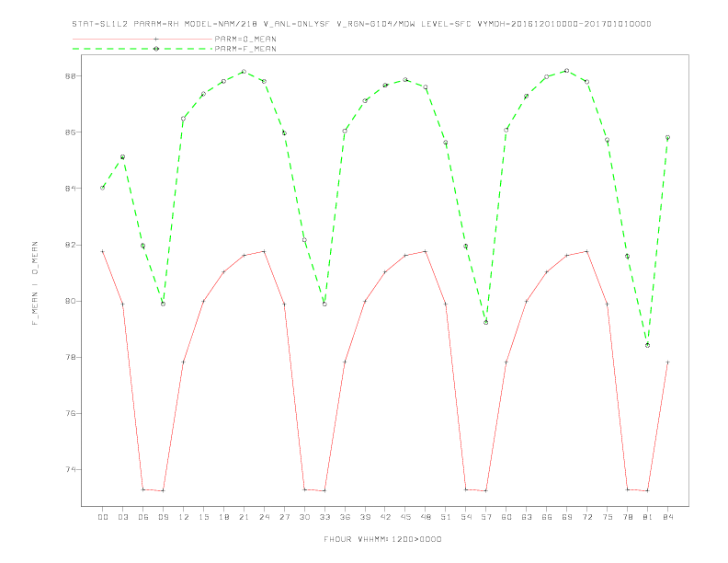
Task: Click x-axis tick label 30
Action: click(304, 517)
